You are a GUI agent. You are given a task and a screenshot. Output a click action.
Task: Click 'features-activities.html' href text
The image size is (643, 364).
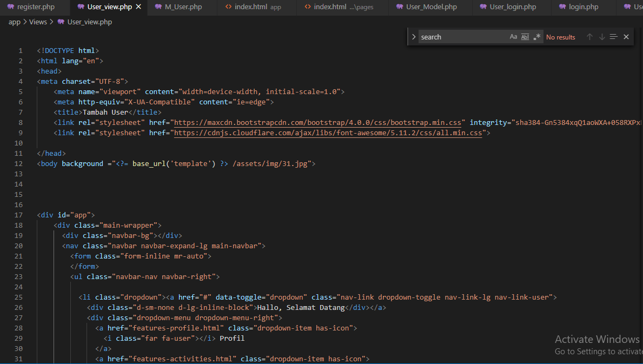(x=182, y=359)
